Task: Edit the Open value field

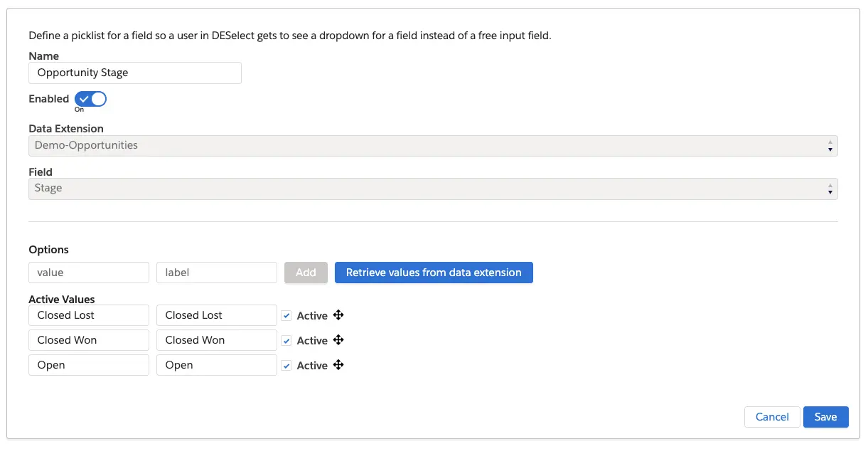Action: coord(89,365)
